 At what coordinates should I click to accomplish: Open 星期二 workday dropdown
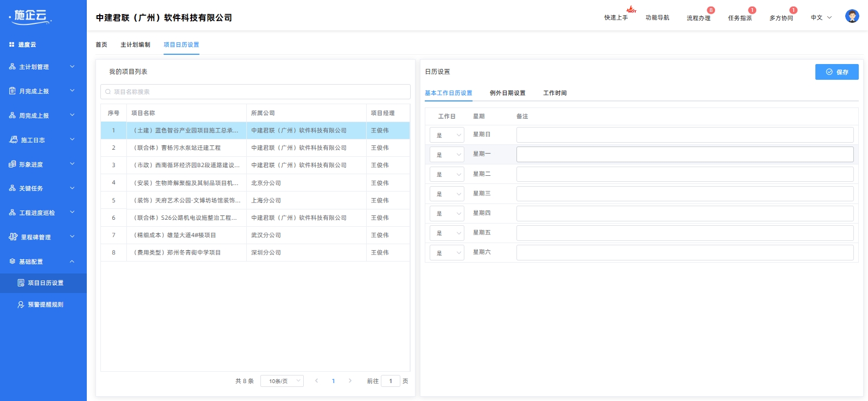[x=447, y=174]
